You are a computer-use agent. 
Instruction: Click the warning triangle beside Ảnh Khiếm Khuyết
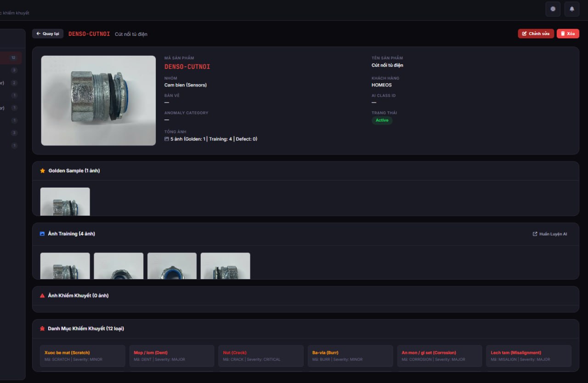tap(42, 296)
